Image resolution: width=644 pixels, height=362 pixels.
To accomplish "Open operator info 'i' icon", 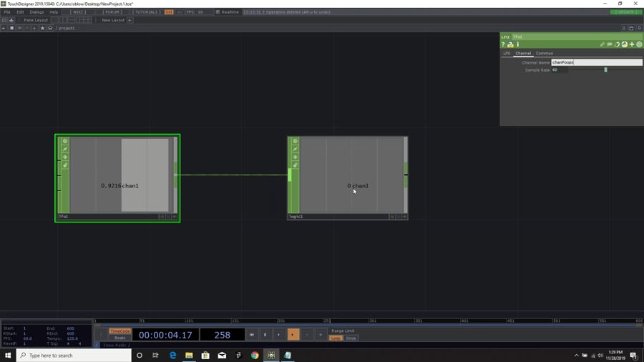I will click(517, 44).
